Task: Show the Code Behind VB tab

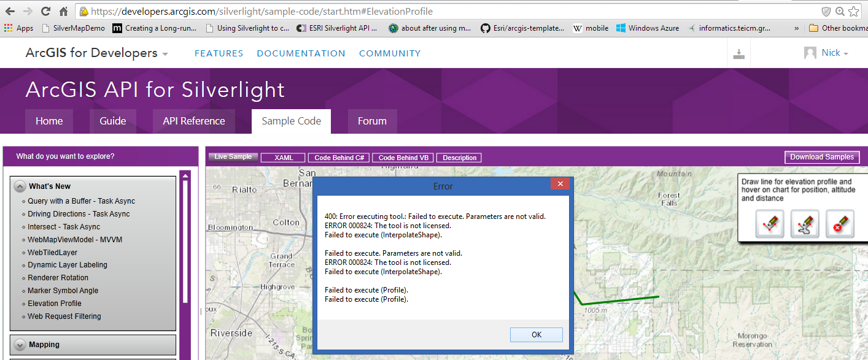Action: tap(403, 158)
